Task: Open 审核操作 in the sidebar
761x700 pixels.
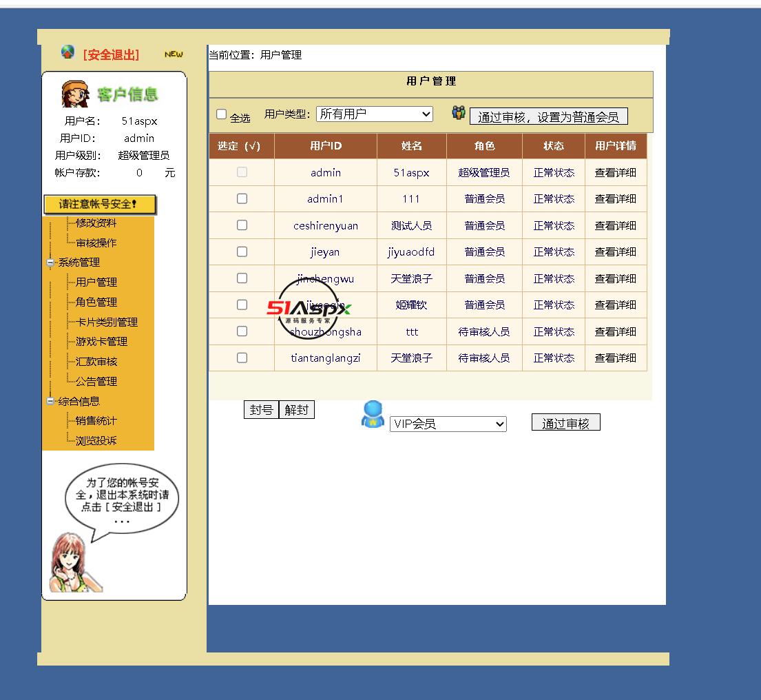Action: click(x=96, y=243)
